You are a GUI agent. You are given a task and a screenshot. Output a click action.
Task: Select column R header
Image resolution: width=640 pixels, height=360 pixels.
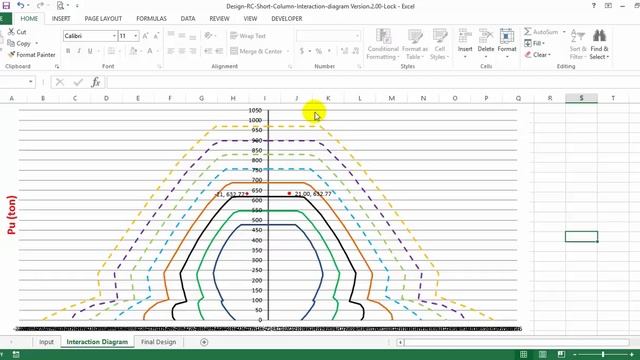[x=550, y=98]
